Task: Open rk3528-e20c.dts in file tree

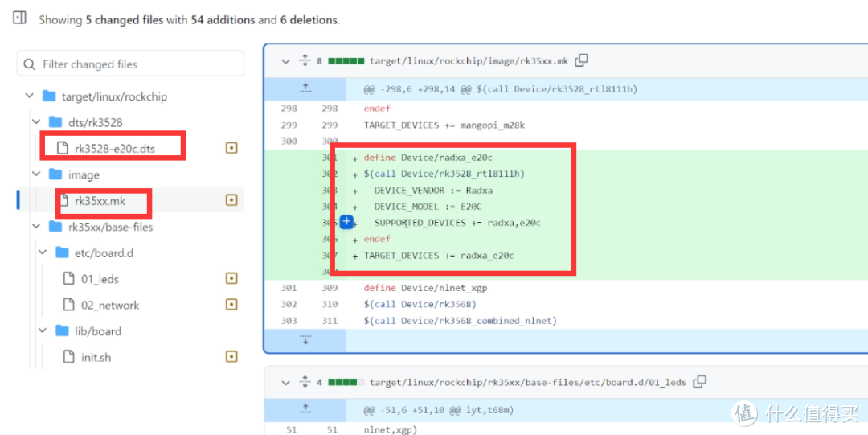Action: pyautogui.click(x=115, y=148)
